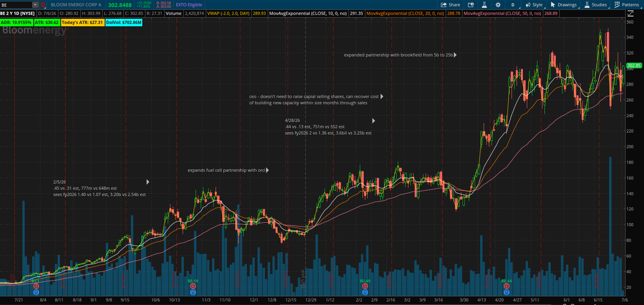
Task: Click the 7/21 date axis label
Action: tap(19, 300)
